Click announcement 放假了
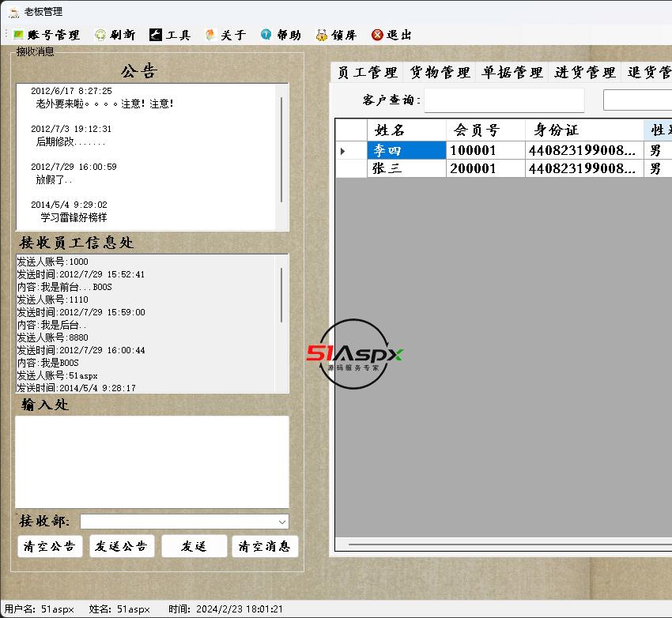Image resolution: width=672 pixels, height=618 pixels. click(54, 180)
